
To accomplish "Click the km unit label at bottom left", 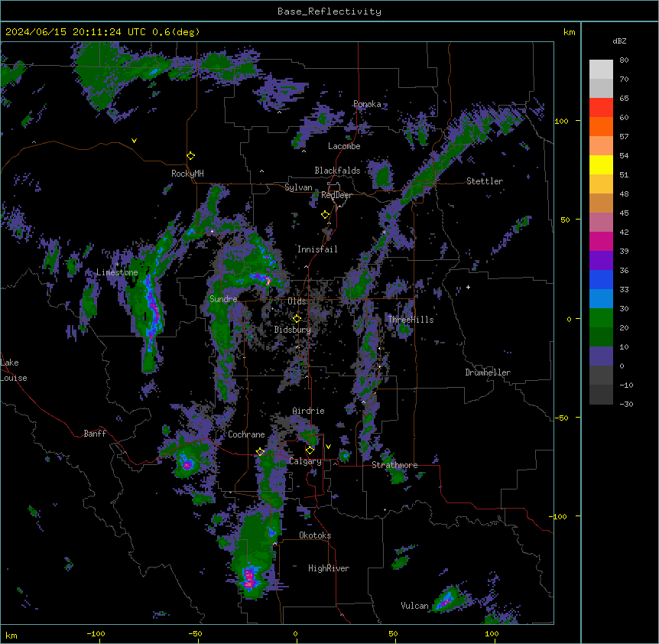I will pyautogui.click(x=11, y=635).
